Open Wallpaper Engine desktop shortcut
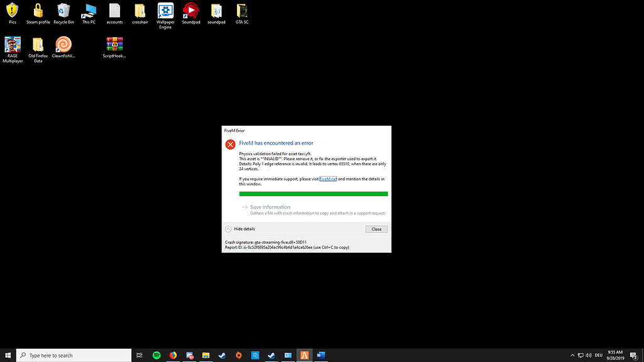 pos(165,11)
